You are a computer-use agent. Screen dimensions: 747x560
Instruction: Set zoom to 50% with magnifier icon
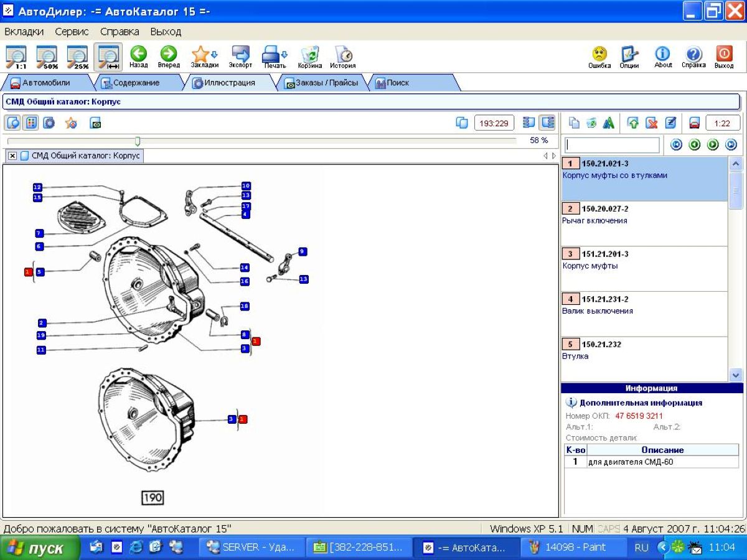pos(47,56)
